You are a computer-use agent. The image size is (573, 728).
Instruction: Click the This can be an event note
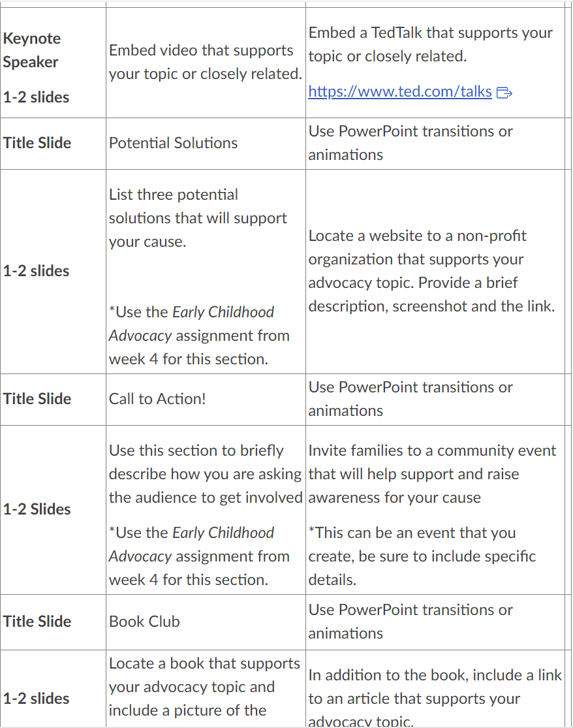(x=422, y=556)
